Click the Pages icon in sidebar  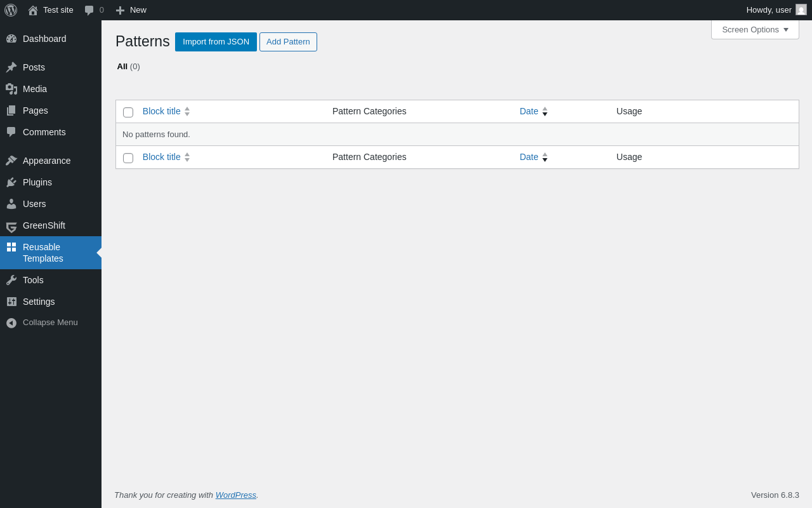click(11, 110)
